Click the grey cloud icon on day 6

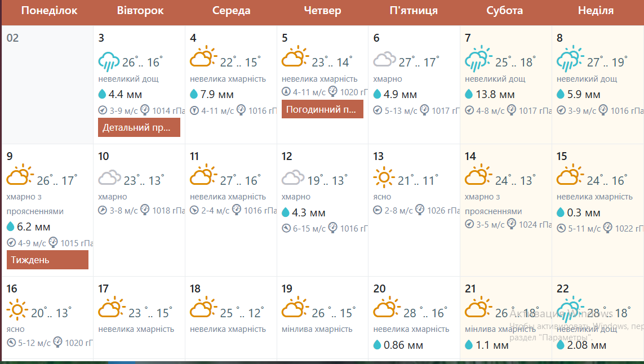click(384, 59)
